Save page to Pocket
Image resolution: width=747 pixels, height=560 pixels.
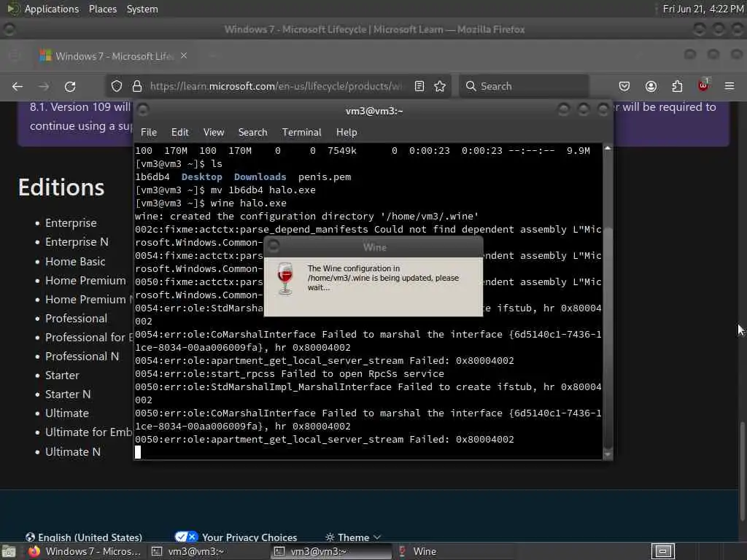(x=624, y=86)
